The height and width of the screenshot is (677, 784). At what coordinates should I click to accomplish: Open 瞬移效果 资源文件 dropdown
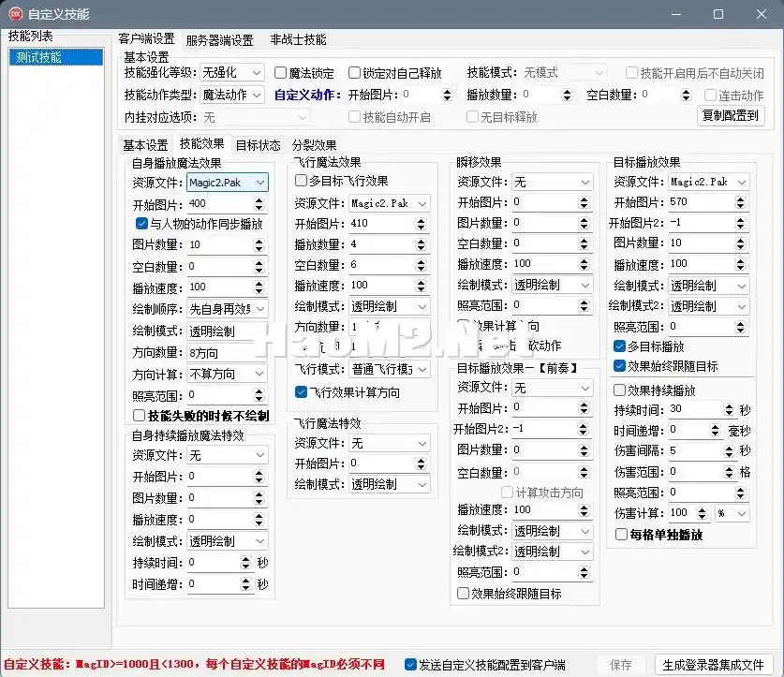[x=553, y=182]
